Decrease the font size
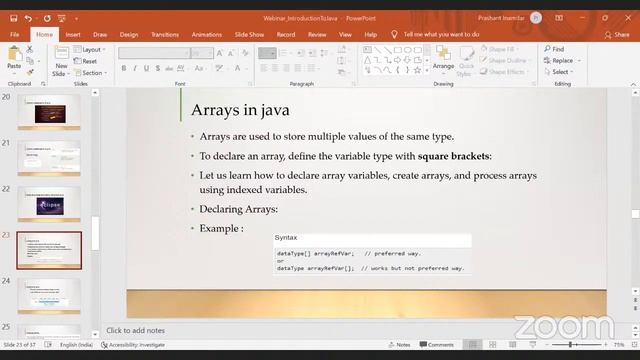The width and height of the screenshot is (640, 360). coord(231,53)
